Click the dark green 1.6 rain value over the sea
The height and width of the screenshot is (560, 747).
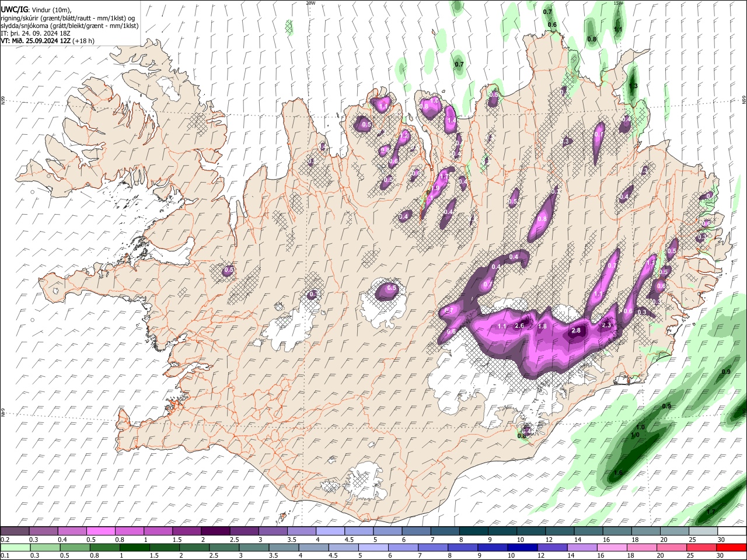619,473
